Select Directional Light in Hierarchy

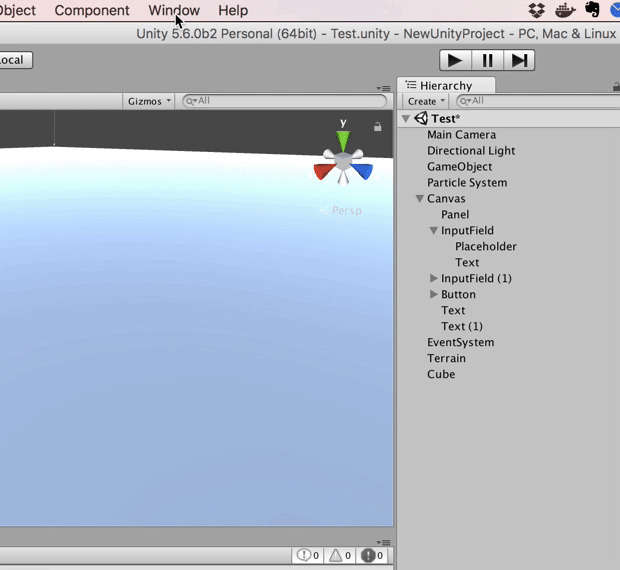click(471, 151)
